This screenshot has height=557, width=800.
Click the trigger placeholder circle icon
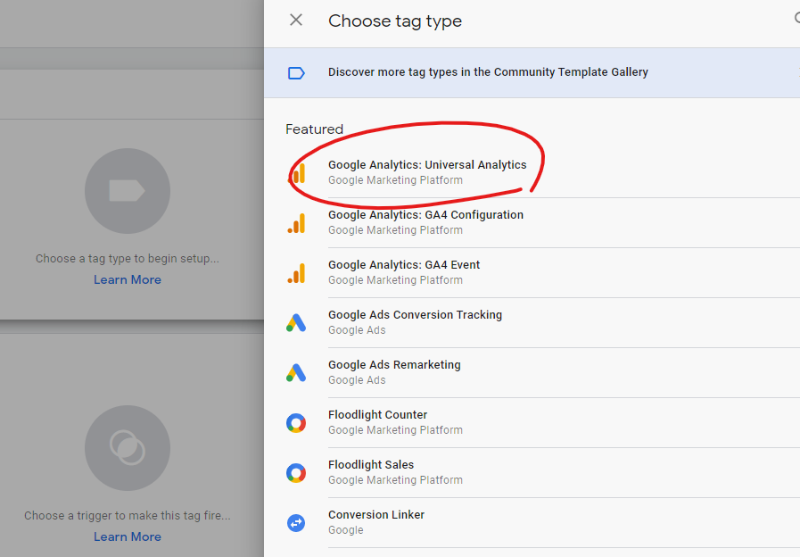[x=128, y=448]
